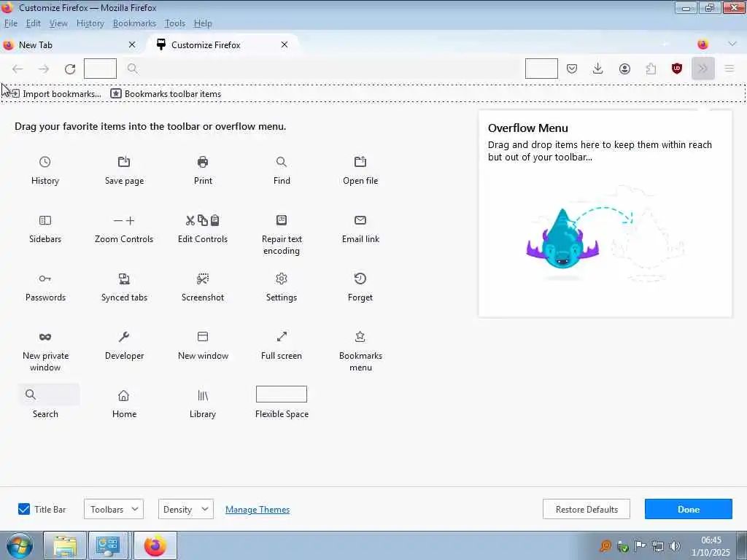747x560 pixels.
Task: Open the History menu
Action: click(90, 23)
